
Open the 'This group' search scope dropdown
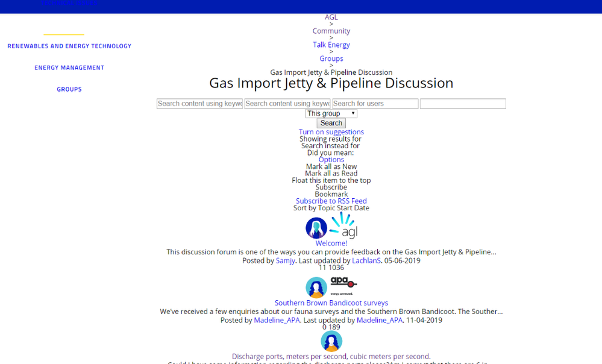331,113
